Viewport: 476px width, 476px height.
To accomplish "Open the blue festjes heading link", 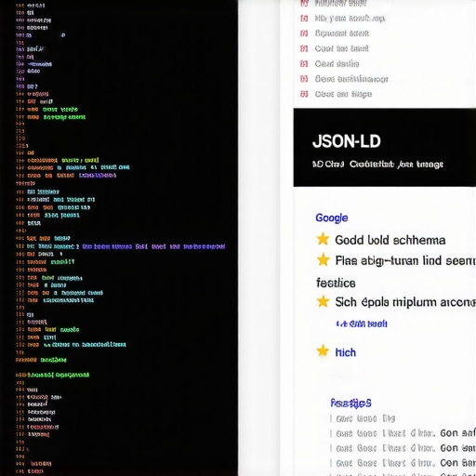I will tap(350, 403).
